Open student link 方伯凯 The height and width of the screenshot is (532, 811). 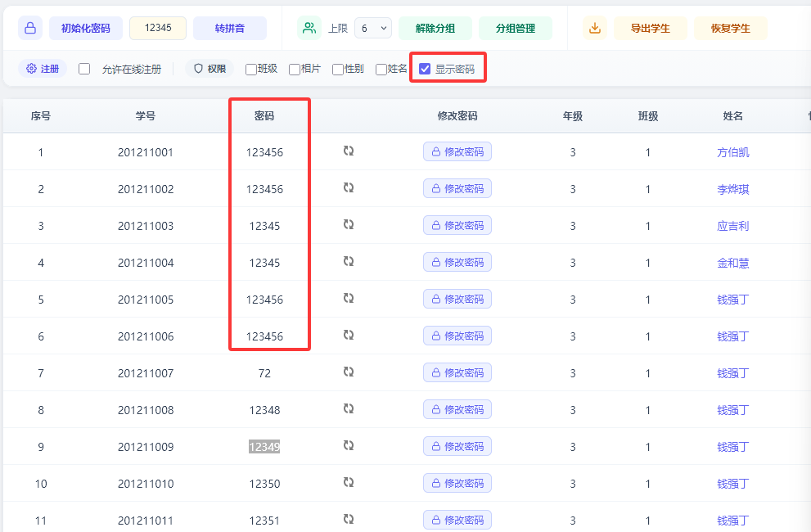tap(732, 151)
